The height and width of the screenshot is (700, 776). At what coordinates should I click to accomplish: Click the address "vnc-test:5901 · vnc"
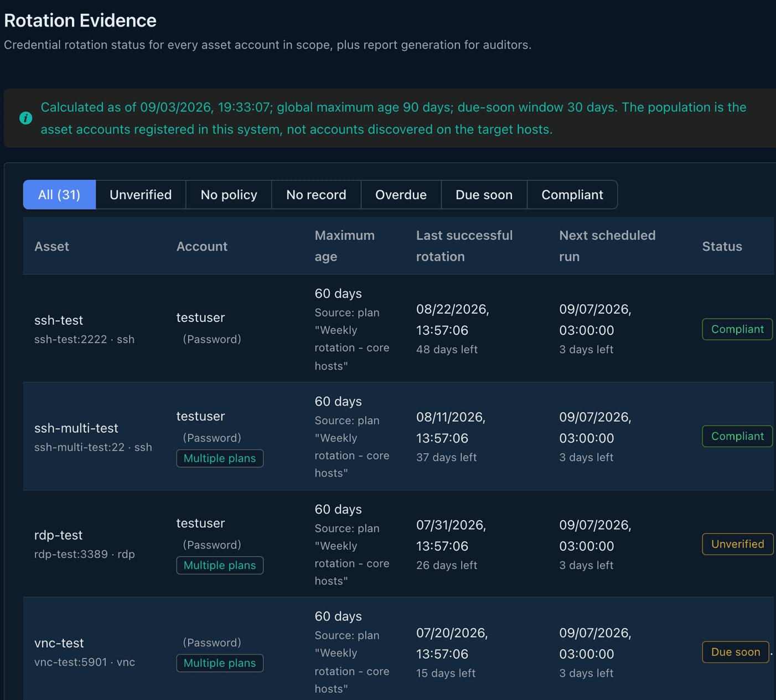(x=85, y=662)
